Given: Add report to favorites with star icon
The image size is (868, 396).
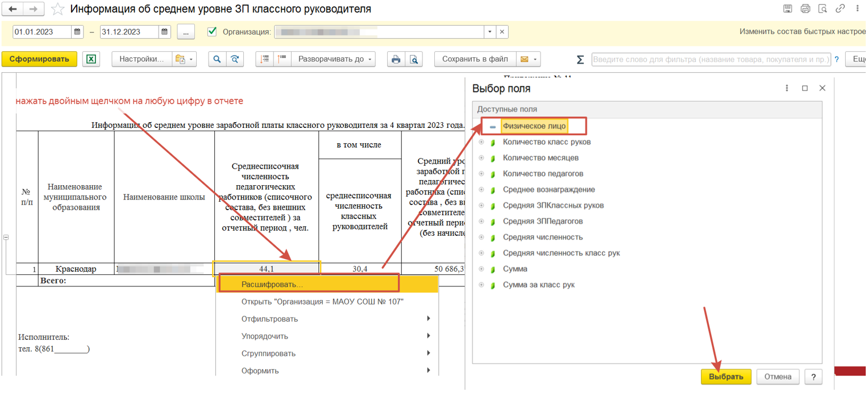Looking at the screenshot, I should (57, 9).
